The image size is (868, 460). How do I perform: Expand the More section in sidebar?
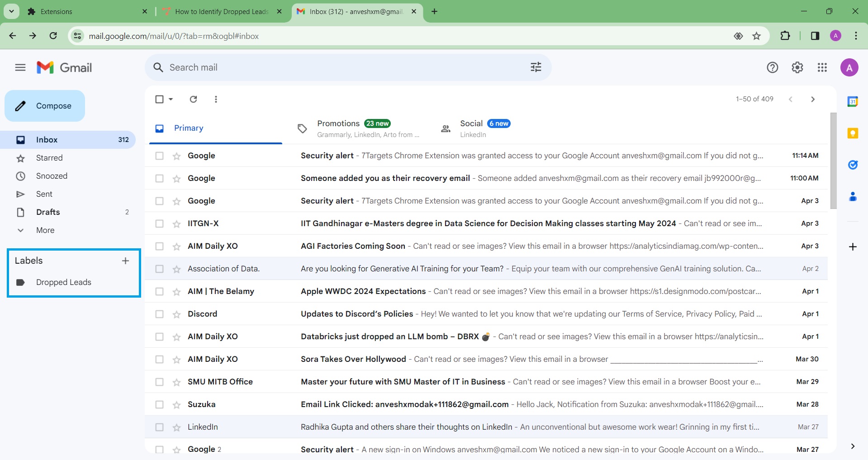point(45,230)
